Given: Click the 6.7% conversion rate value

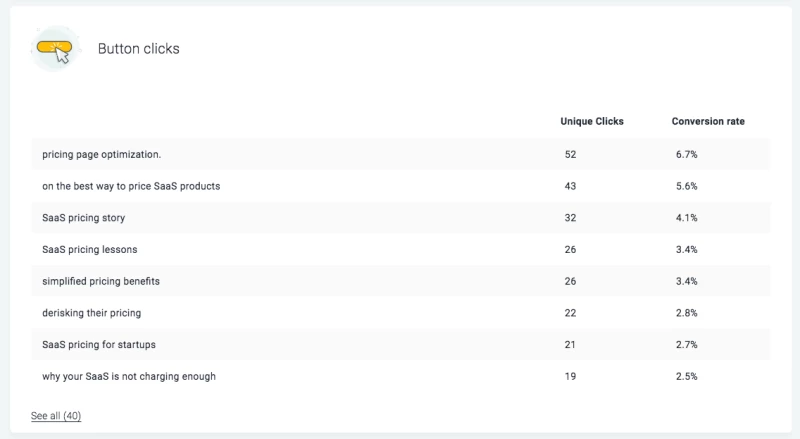Looking at the screenshot, I should [x=686, y=155].
